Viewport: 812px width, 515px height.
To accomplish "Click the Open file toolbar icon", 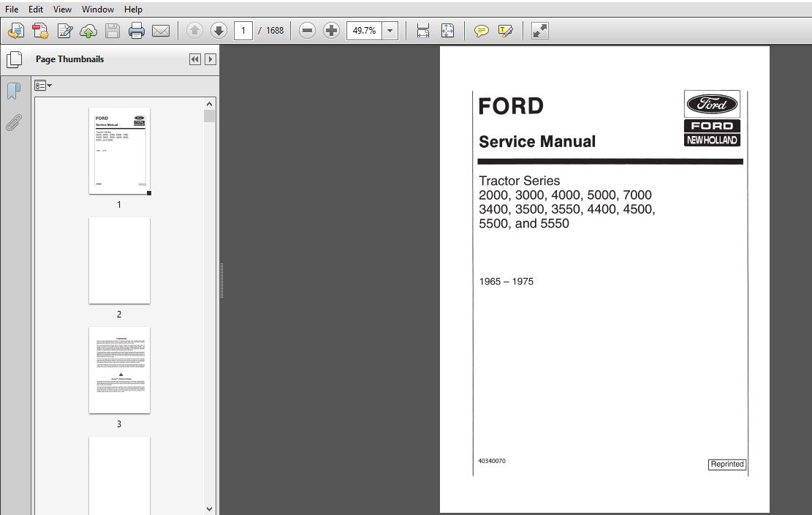I will pos(15,31).
